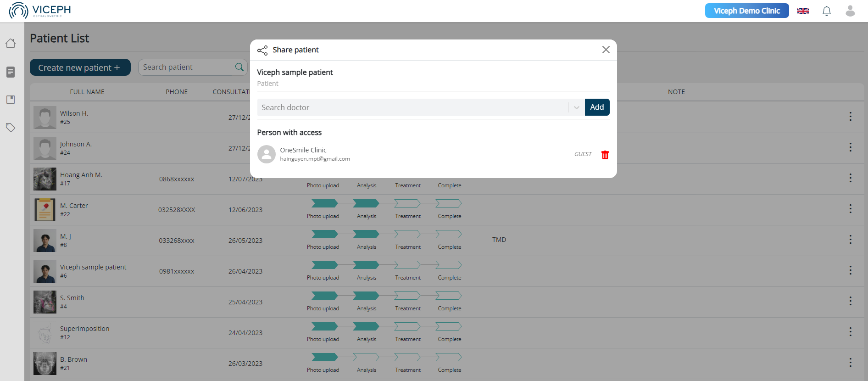The height and width of the screenshot is (381, 868).
Task: Click the magnifier icon in patient search
Action: (239, 67)
